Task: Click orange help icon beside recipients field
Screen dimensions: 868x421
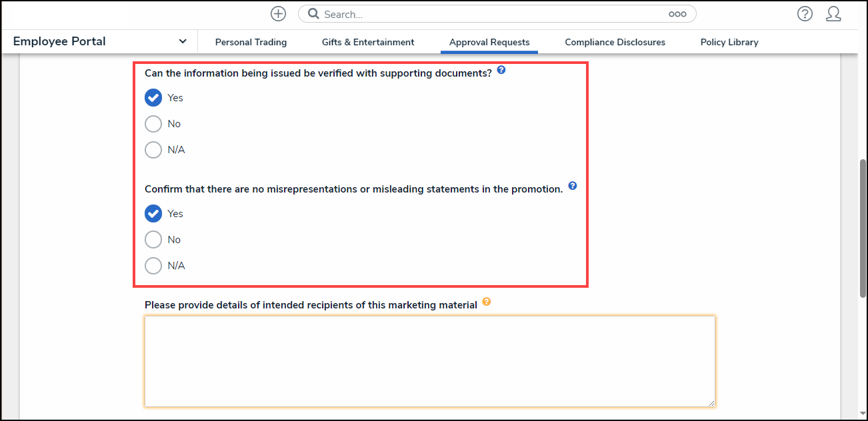Action: point(487,302)
